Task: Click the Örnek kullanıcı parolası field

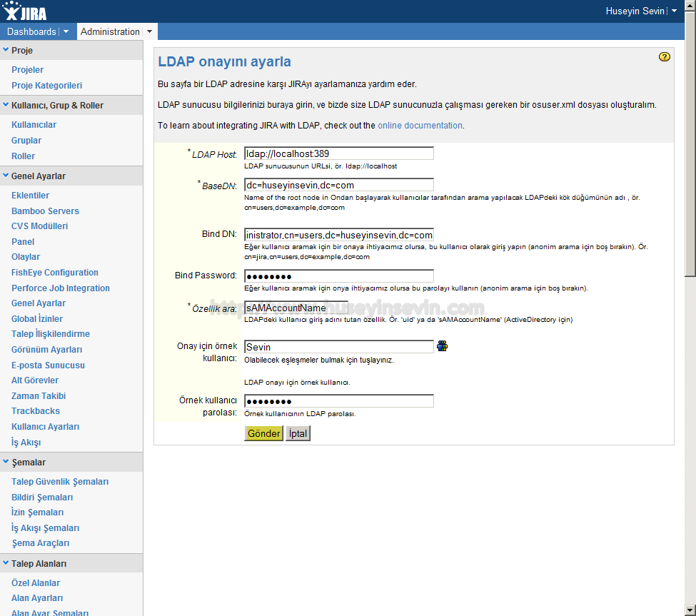Action: [338, 400]
